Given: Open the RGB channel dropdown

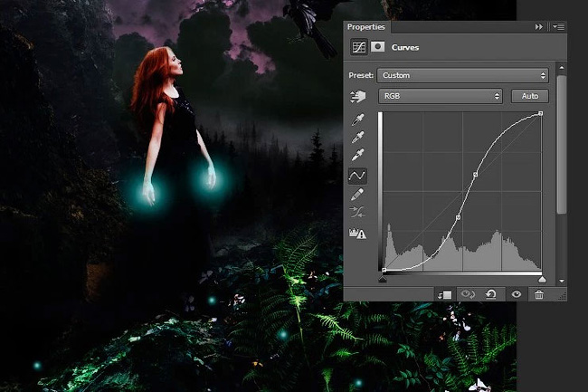Looking at the screenshot, I should (x=441, y=96).
